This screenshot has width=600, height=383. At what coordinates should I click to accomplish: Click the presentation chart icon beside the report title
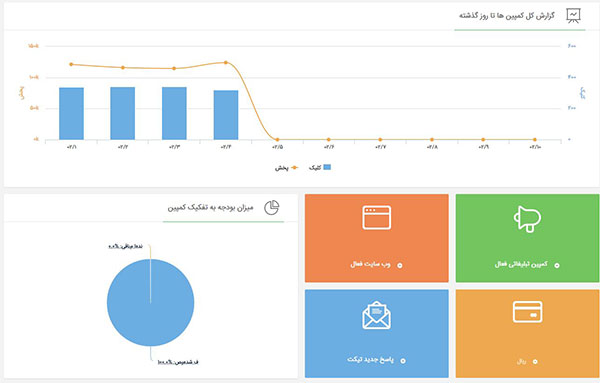573,16
